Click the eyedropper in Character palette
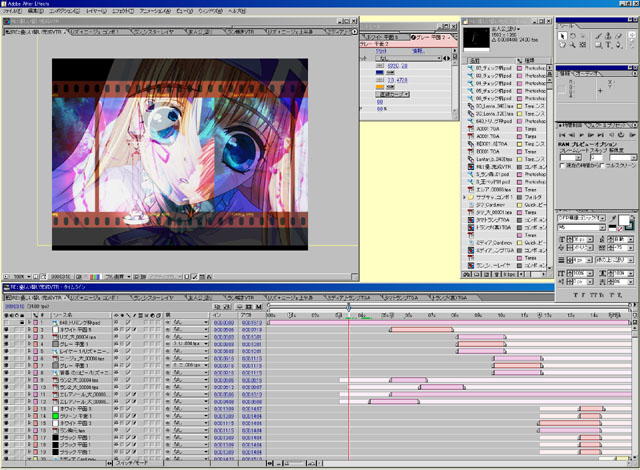 click(613, 218)
